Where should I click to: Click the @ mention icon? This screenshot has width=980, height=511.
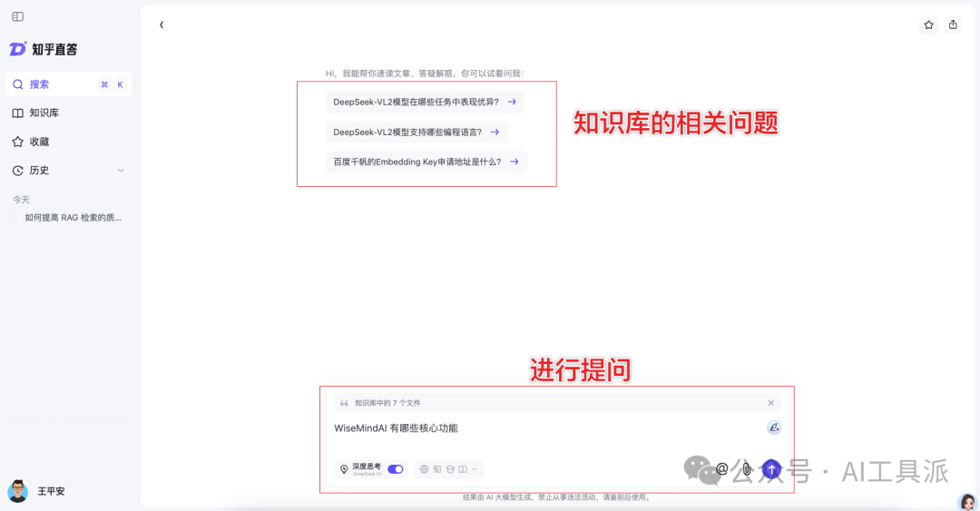(722, 469)
